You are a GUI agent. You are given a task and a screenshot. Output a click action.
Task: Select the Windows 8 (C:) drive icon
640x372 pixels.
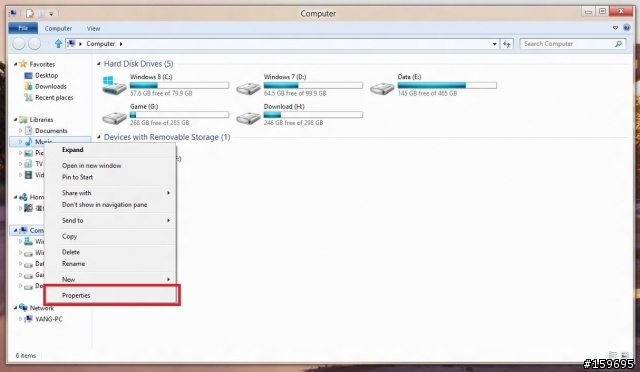tap(114, 85)
